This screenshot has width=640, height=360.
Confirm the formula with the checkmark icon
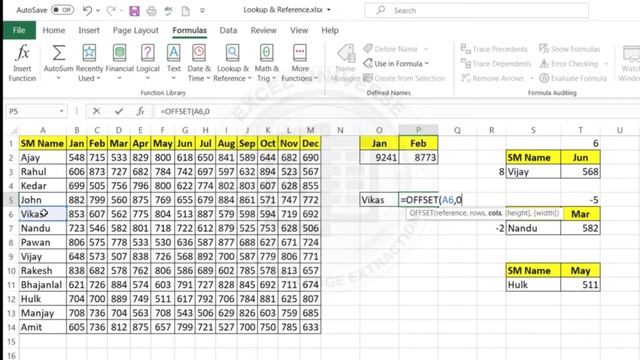click(x=119, y=111)
